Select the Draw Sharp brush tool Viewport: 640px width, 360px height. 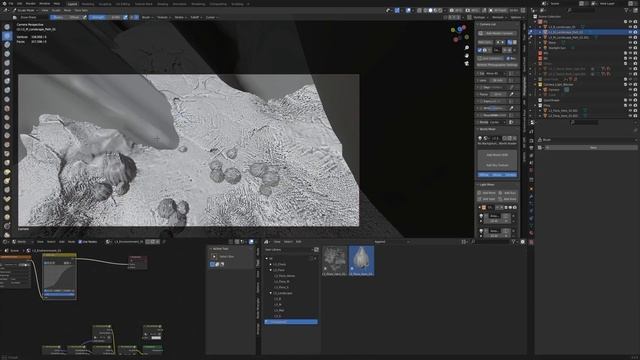[7, 36]
